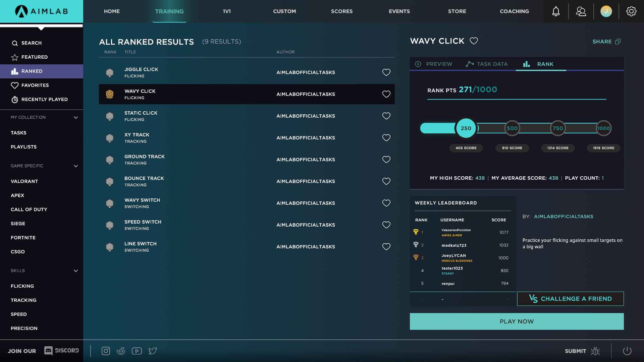The image size is (644, 362).
Task: Favorite the Bounce Track task
Action: tap(386, 181)
